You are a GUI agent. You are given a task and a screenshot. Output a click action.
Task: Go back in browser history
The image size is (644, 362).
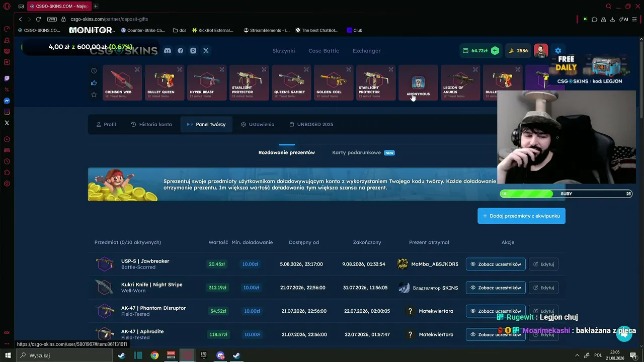(x=20, y=19)
